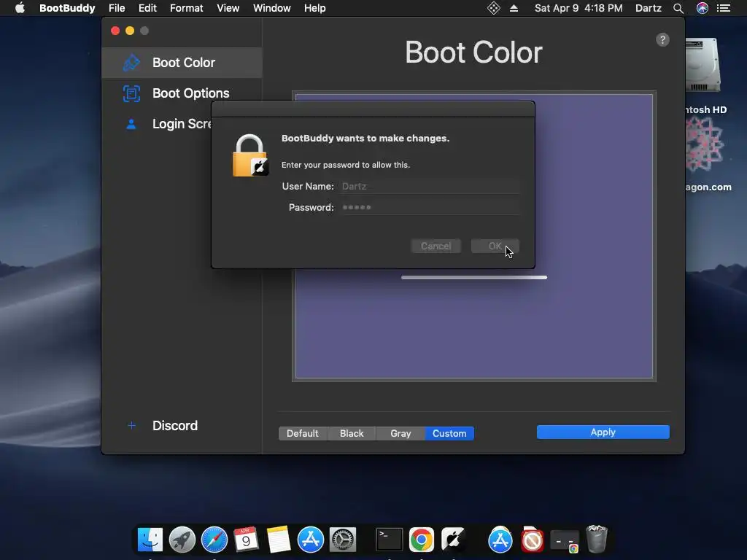Open the View menu
Screen dimensions: 747x560
click(x=228, y=8)
